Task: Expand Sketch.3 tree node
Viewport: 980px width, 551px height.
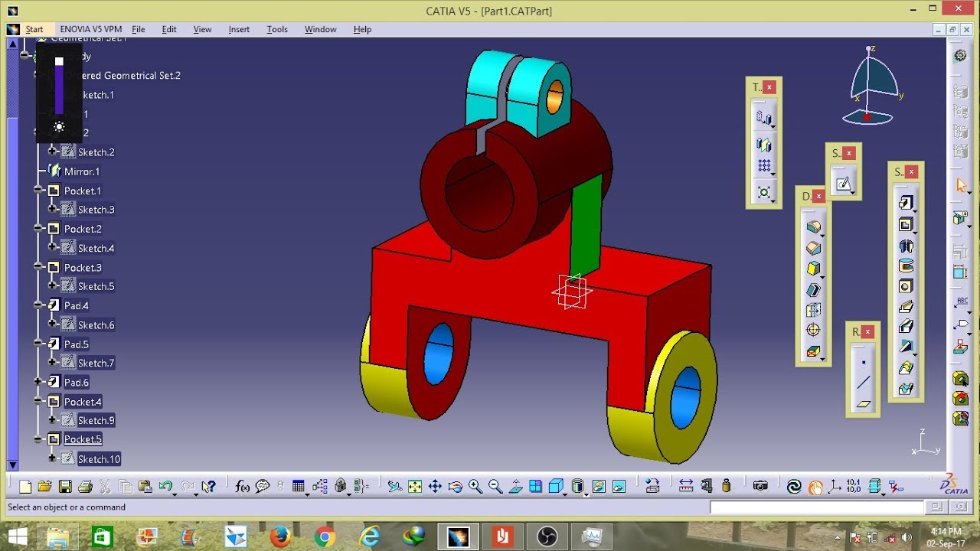Action: pos(52,208)
